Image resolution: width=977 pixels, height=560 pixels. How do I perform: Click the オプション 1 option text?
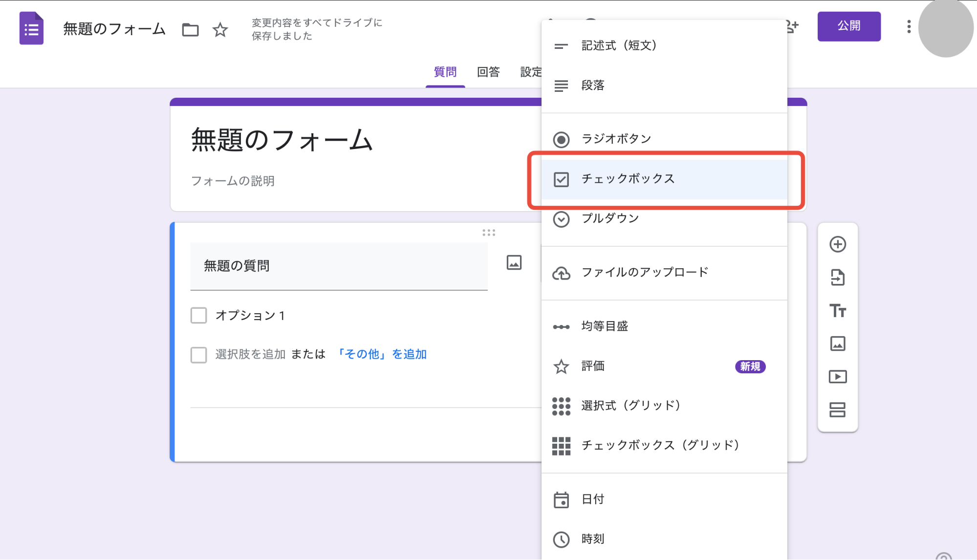click(x=250, y=316)
